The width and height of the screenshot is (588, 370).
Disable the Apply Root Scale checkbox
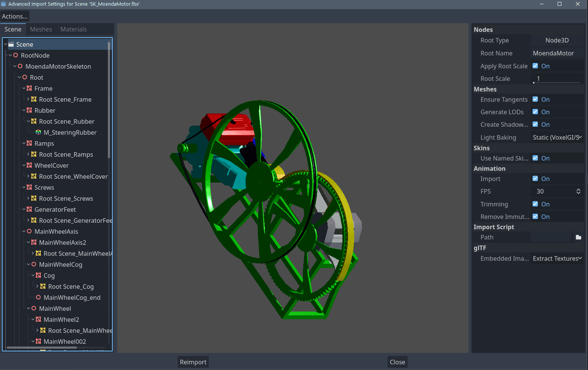tap(535, 66)
